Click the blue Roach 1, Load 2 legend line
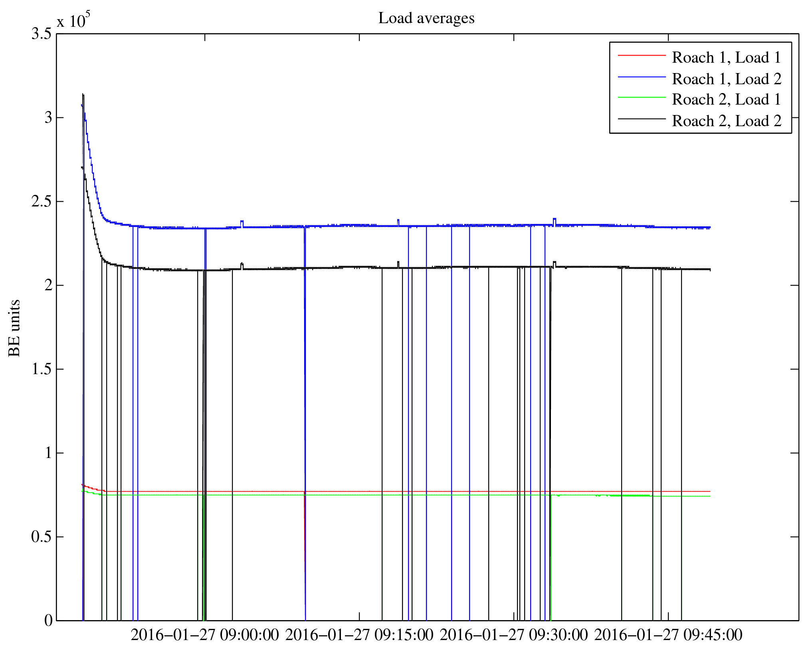This screenshot has height=672, width=810. [642, 77]
